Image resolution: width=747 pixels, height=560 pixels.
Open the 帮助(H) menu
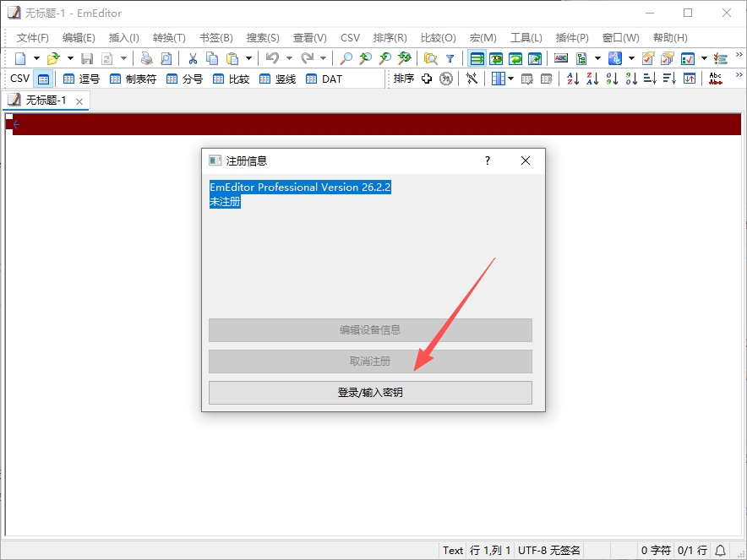pos(670,38)
